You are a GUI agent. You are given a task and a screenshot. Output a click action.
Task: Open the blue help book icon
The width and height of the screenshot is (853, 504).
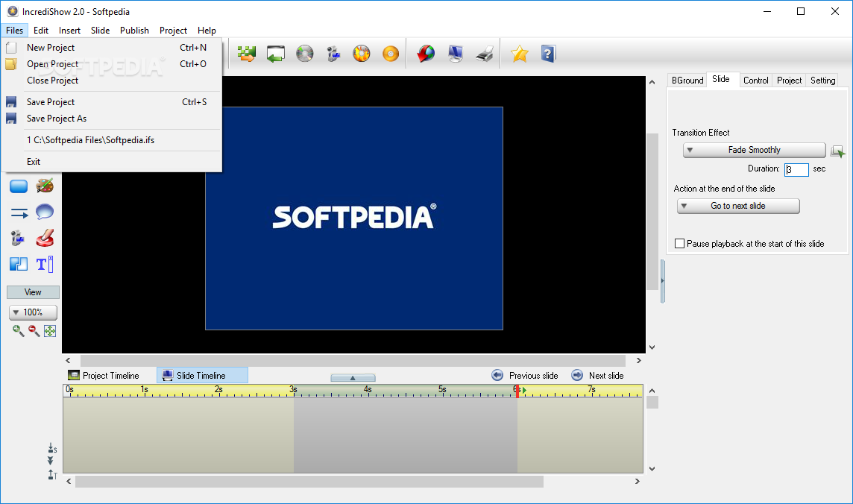point(548,54)
